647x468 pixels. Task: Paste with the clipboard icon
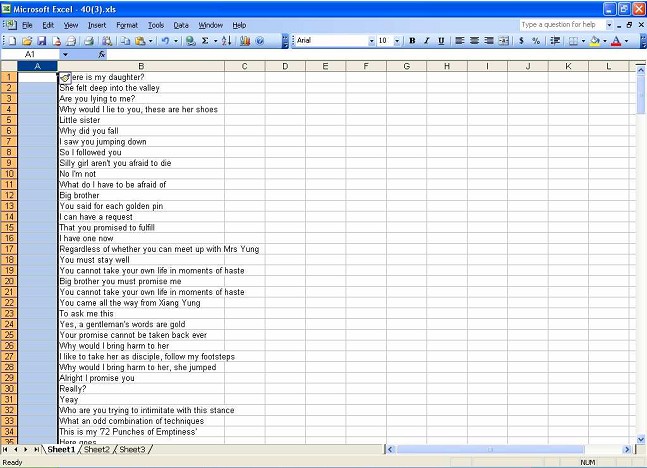tap(140, 40)
